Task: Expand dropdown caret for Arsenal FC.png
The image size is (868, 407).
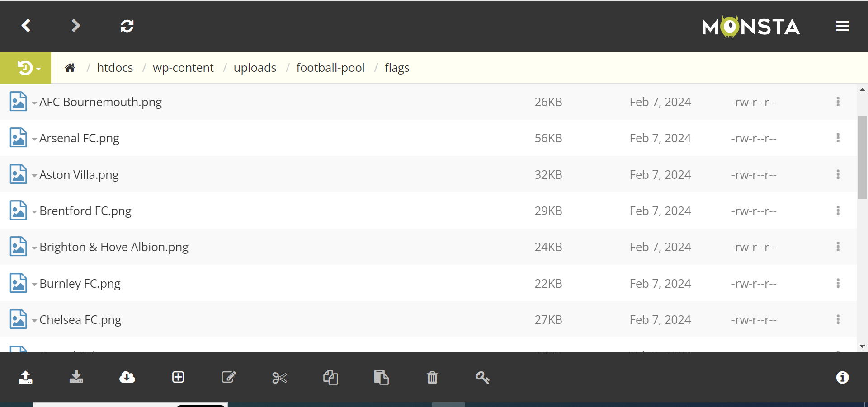Action: click(x=34, y=139)
